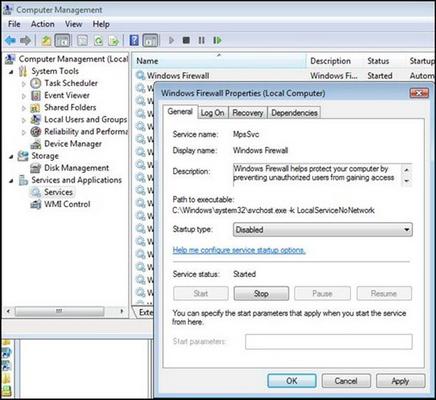Toggle Show/Hide Console Tree toolbar icon
The width and height of the screenshot is (436, 400).
coord(62,41)
